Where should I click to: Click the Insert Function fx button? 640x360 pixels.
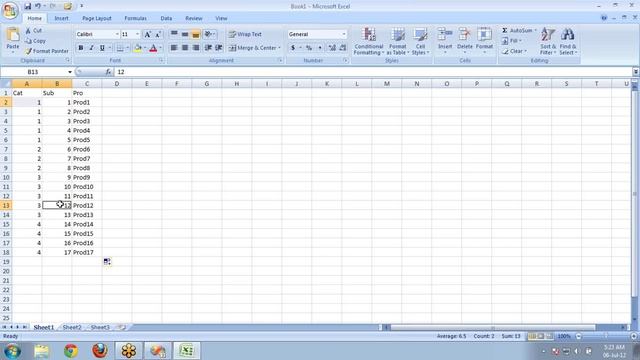[x=108, y=72]
